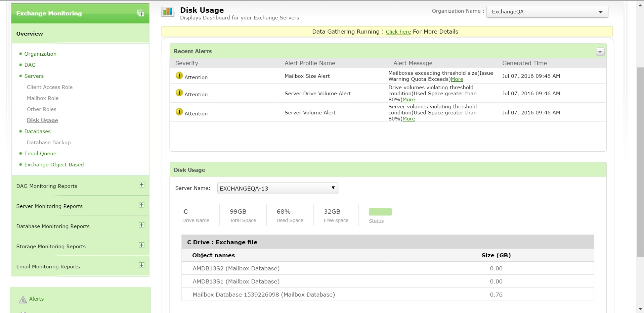Open the Organization Name dropdown
Image resolution: width=644 pixels, height=313 pixels.
pos(547,12)
